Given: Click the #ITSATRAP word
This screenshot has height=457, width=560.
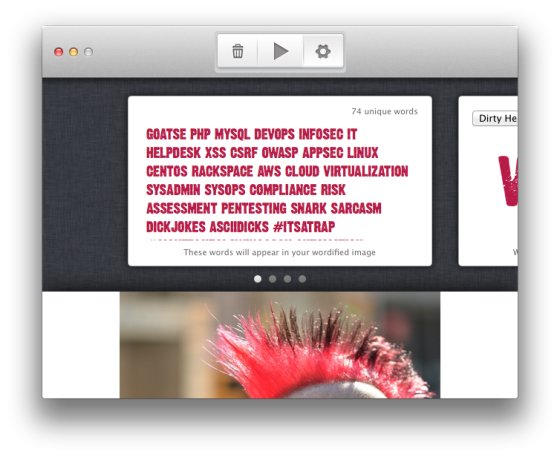Looking at the screenshot, I should (x=304, y=227).
